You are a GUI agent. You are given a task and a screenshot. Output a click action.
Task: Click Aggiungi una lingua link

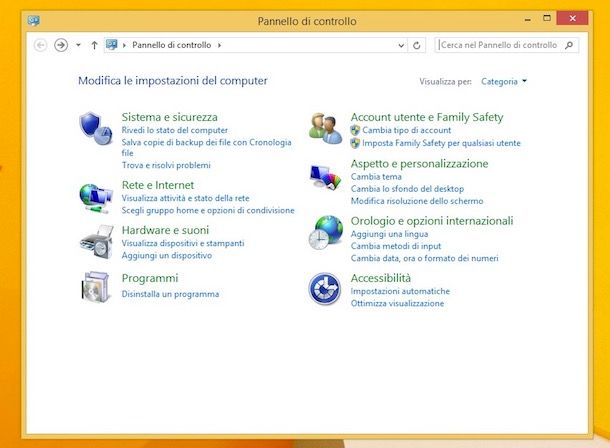(x=389, y=234)
